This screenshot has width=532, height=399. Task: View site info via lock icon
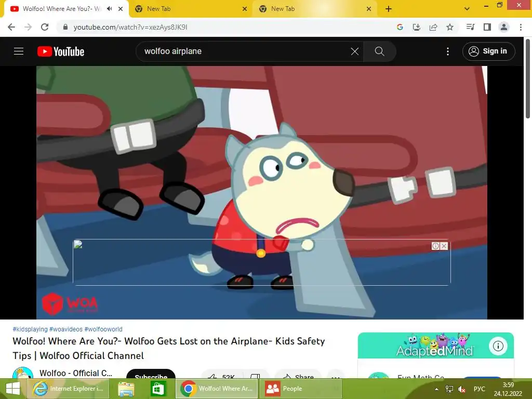click(65, 27)
